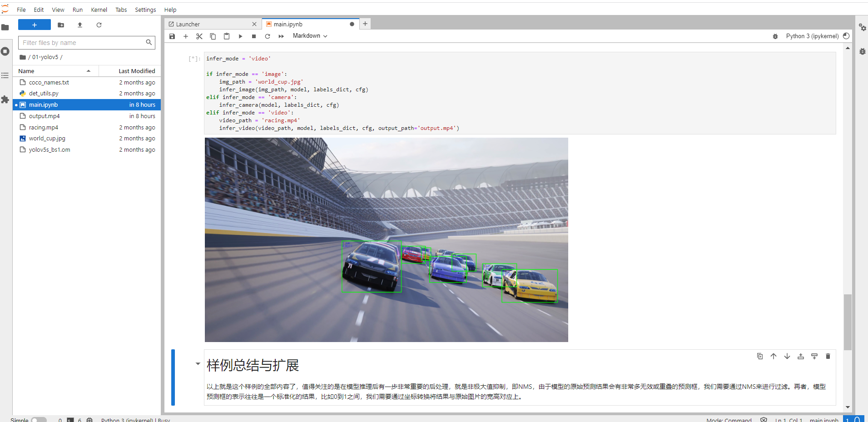
Task: Cut the selected cell with scissors icon
Action: click(199, 36)
